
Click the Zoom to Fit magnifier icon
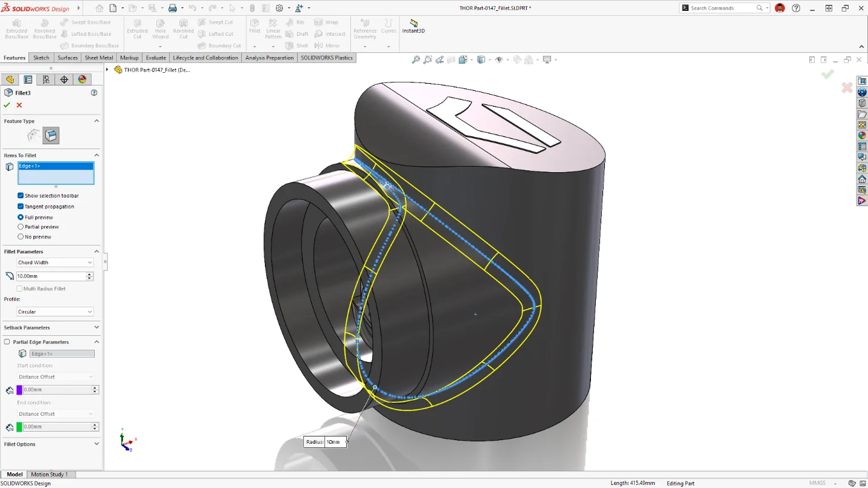[416, 59]
